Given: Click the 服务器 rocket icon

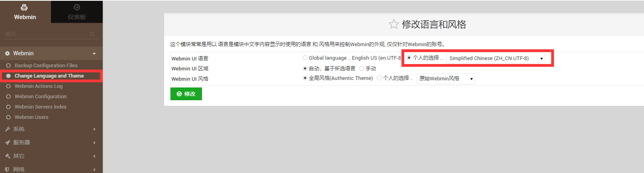Looking at the screenshot, I should 7,142.
